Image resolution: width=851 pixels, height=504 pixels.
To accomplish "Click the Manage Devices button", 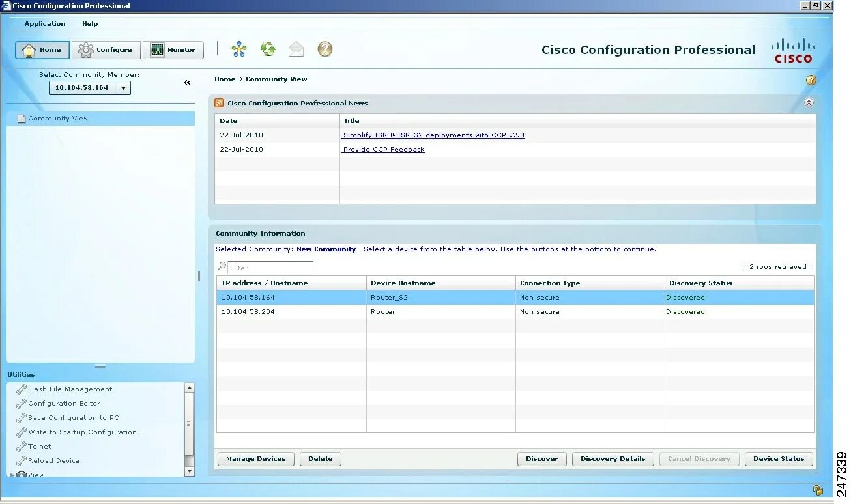I will (256, 459).
